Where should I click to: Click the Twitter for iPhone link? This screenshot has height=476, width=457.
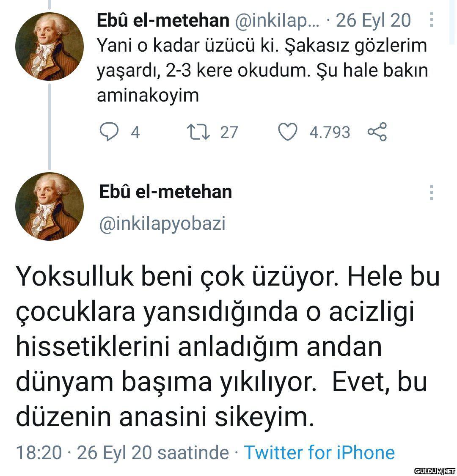pos(319,452)
